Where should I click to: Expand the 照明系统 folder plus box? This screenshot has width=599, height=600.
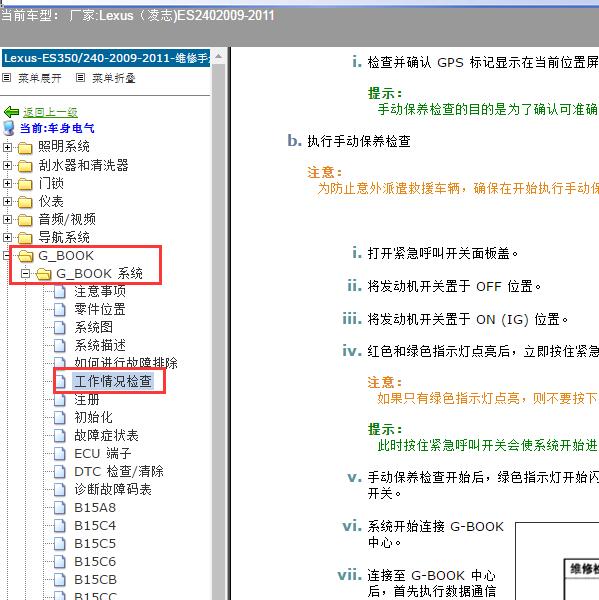pyautogui.click(x=7, y=147)
